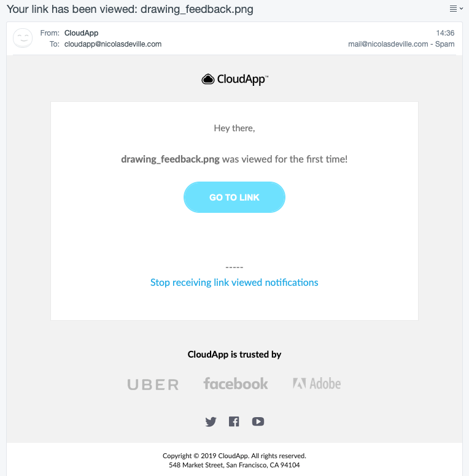Click the GO TO LINK button
Screen dimensions: 469x476
[x=234, y=197]
